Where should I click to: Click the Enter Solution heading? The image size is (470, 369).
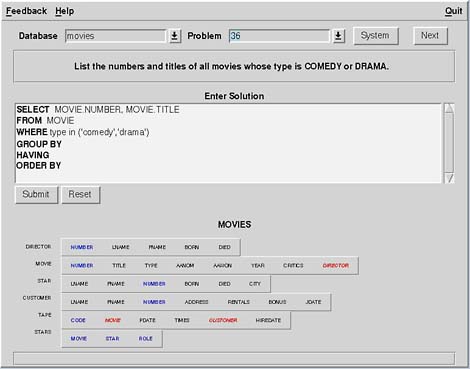tap(234, 96)
